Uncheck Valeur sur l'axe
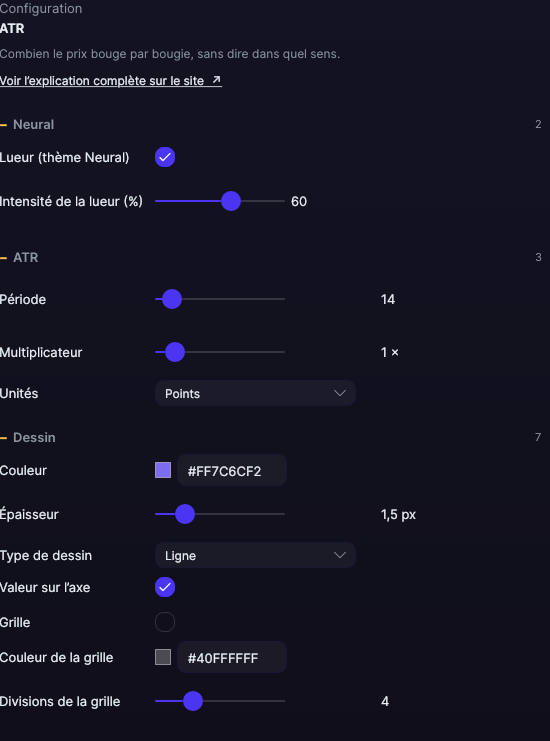 click(x=165, y=587)
